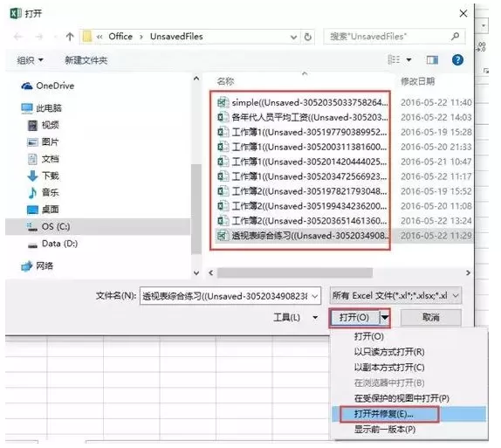Open the 桌面 folder
The width and height of the screenshot is (501, 448).
tap(44, 210)
